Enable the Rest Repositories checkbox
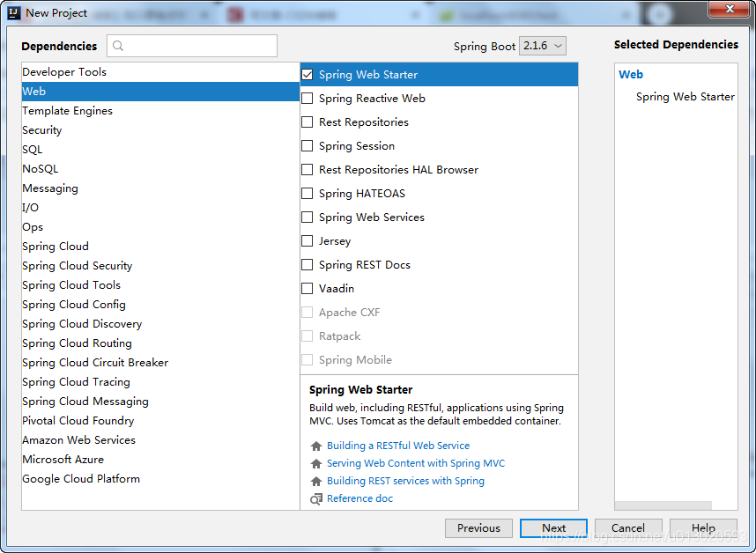The height and width of the screenshot is (553, 756). (308, 122)
